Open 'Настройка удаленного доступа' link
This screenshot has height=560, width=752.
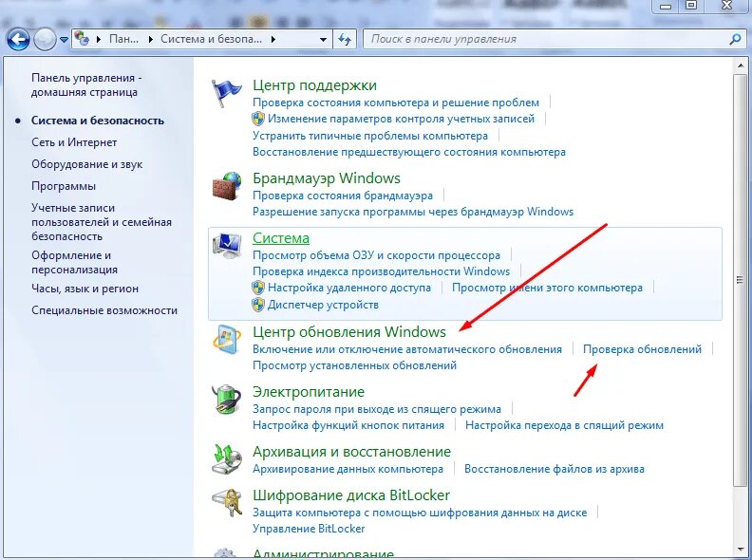(x=349, y=288)
